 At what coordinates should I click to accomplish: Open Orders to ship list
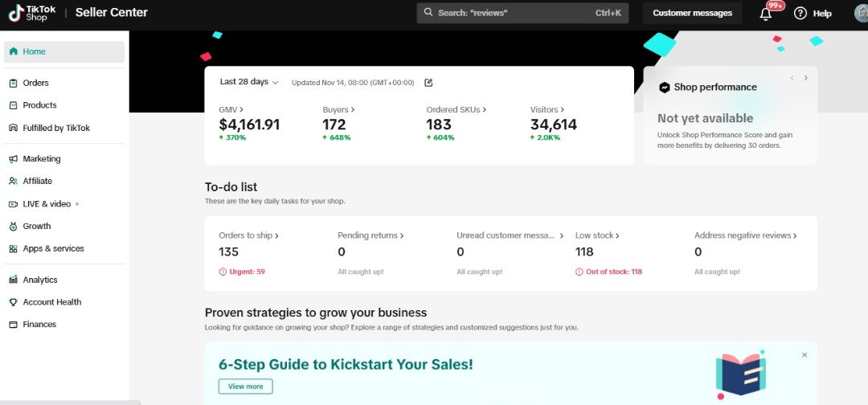click(x=248, y=235)
